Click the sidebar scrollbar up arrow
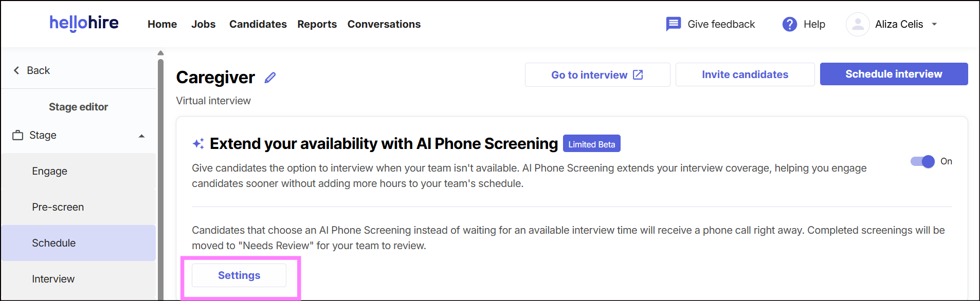Screen dimensions: 980x301 pyautogui.click(x=160, y=53)
